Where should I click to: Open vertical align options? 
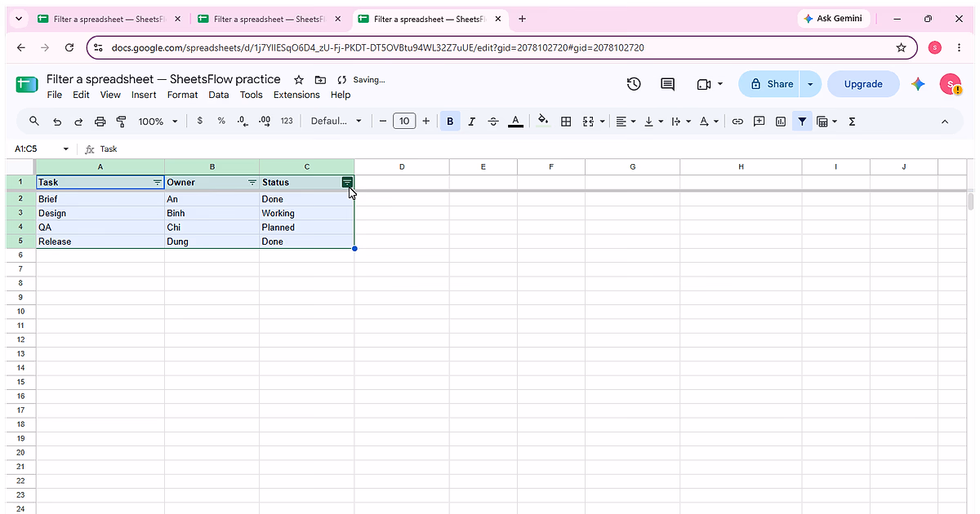pos(654,121)
